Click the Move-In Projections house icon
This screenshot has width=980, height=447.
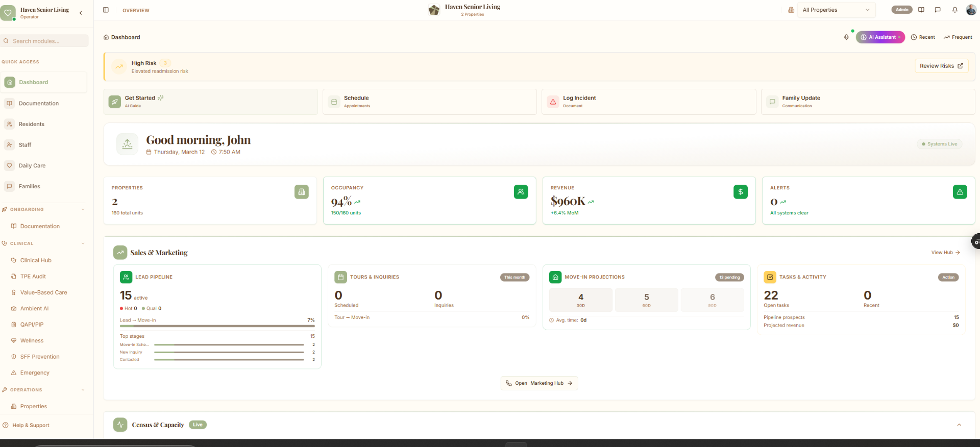(555, 277)
